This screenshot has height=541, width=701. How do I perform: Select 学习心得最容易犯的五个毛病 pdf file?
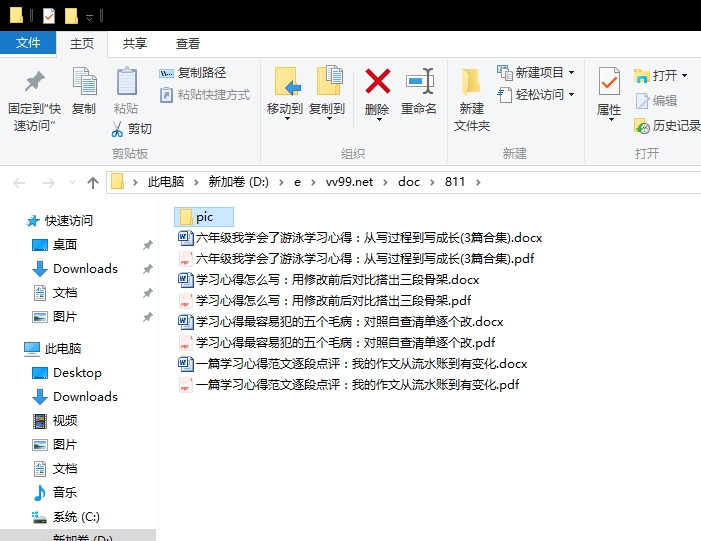click(337, 343)
